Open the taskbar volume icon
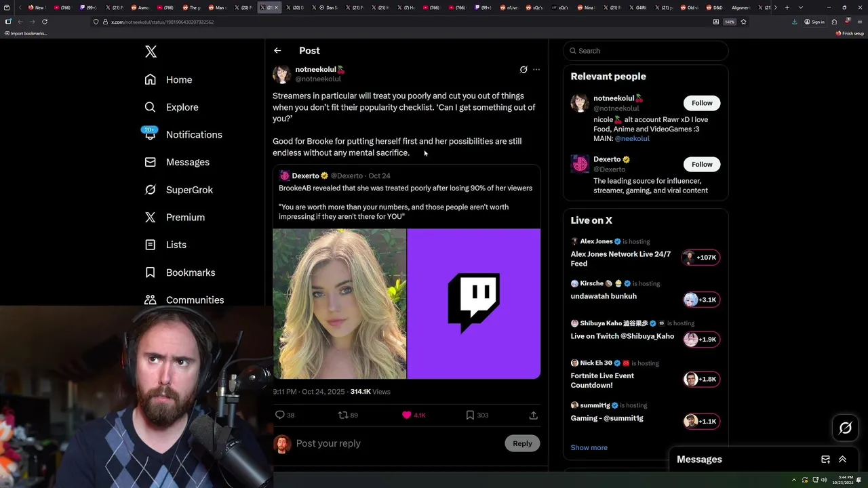Screen dimensions: 868x488 pyautogui.click(x=824, y=480)
